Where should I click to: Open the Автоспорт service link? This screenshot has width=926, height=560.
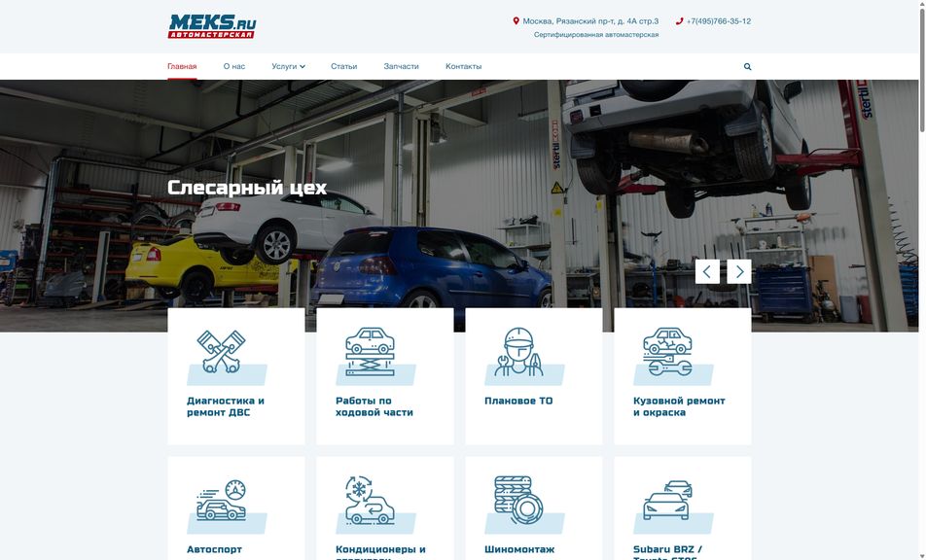(214, 549)
